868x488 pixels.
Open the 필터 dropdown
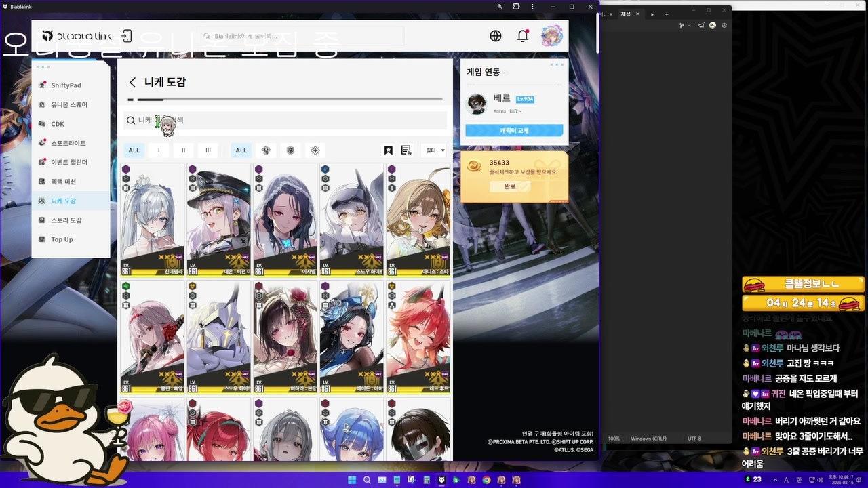coord(435,150)
